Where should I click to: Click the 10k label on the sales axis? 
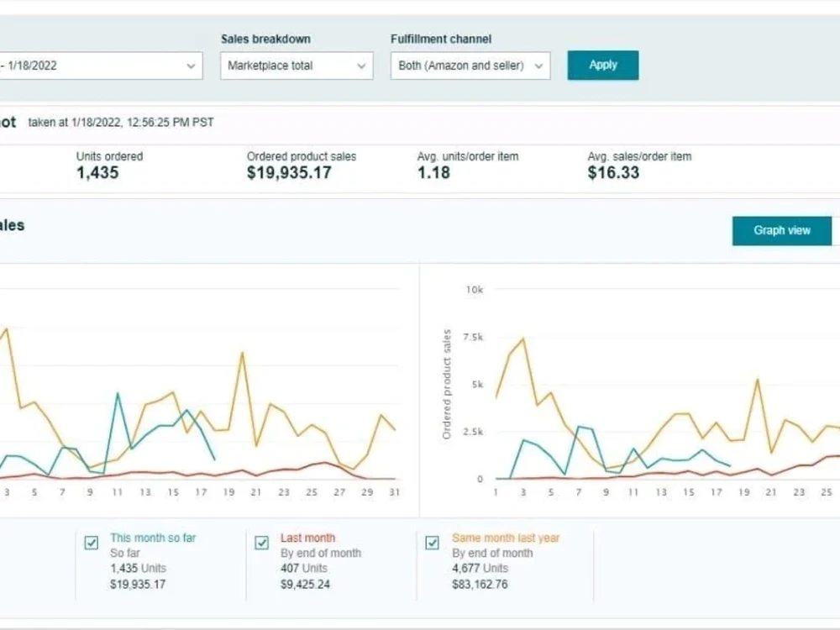click(475, 290)
